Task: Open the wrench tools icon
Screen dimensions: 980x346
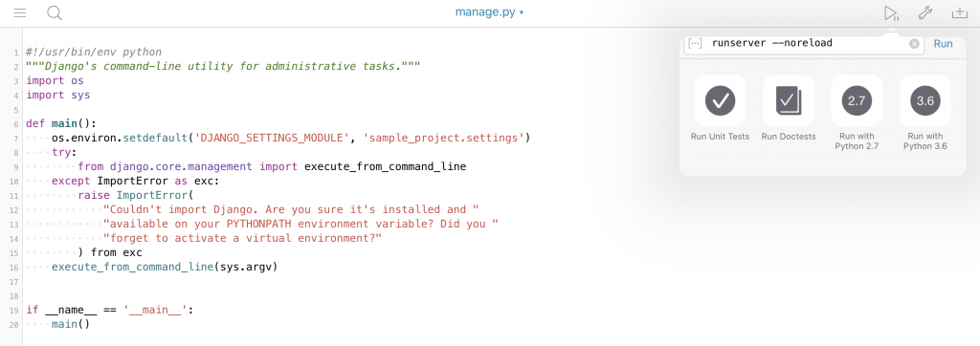Action: point(925,12)
